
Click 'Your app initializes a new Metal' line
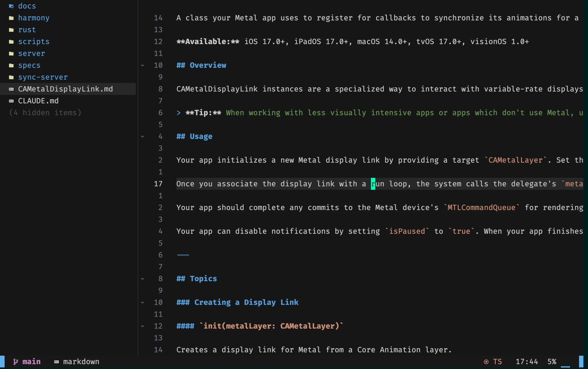click(380, 160)
